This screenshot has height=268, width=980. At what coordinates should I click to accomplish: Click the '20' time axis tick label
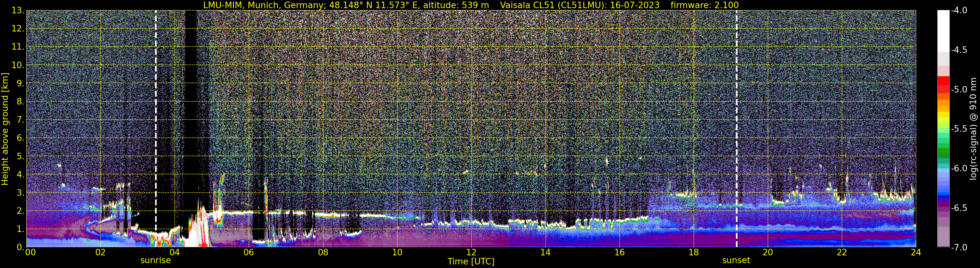tap(768, 253)
